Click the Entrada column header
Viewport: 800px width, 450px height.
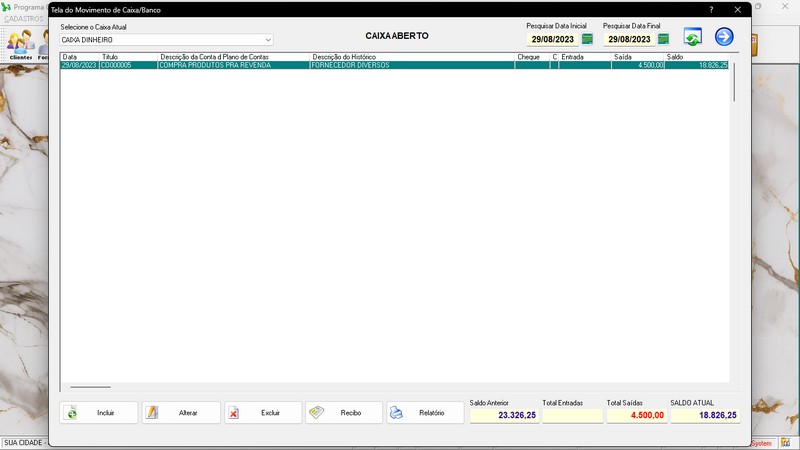click(x=585, y=57)
